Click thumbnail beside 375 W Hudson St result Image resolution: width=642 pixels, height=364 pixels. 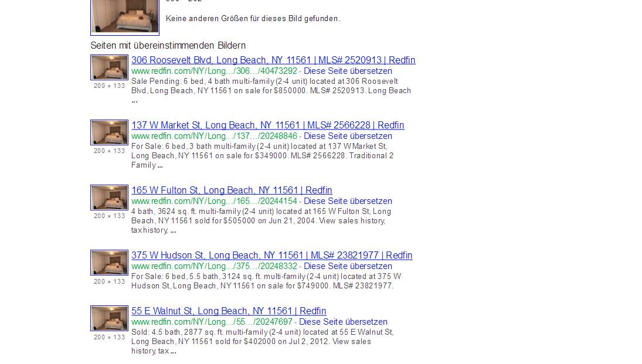coord(109,263)
